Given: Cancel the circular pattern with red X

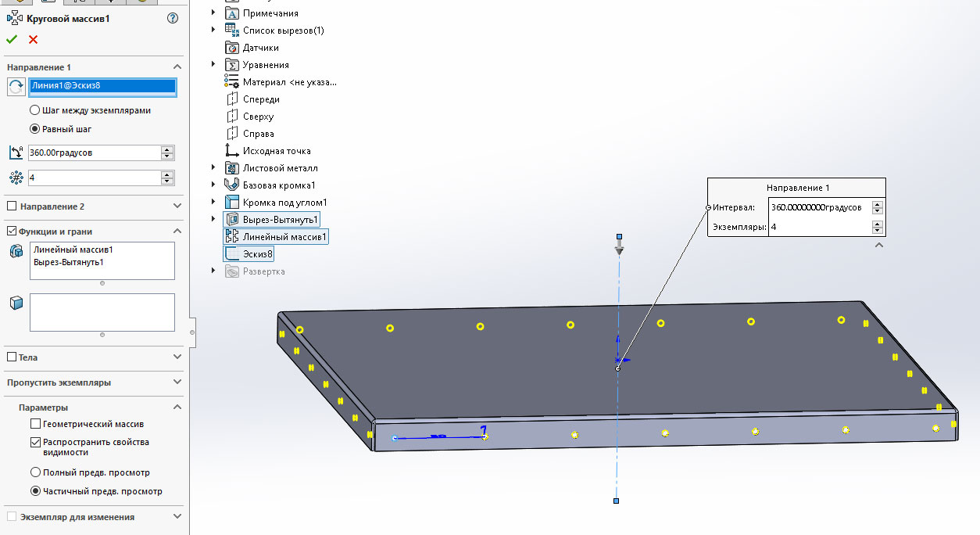Looking at the screenshot, I should tap(33, 39).
